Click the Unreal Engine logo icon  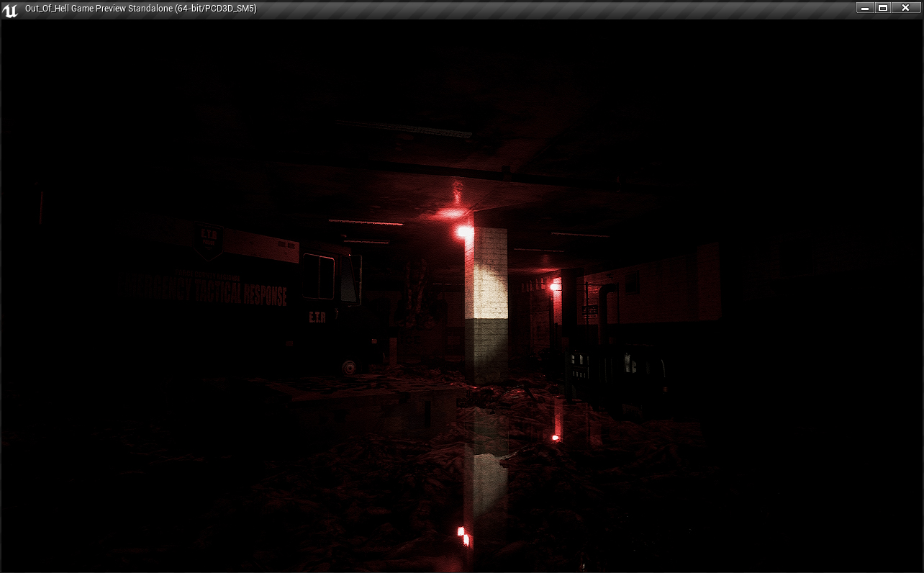(x=10, y=9)
